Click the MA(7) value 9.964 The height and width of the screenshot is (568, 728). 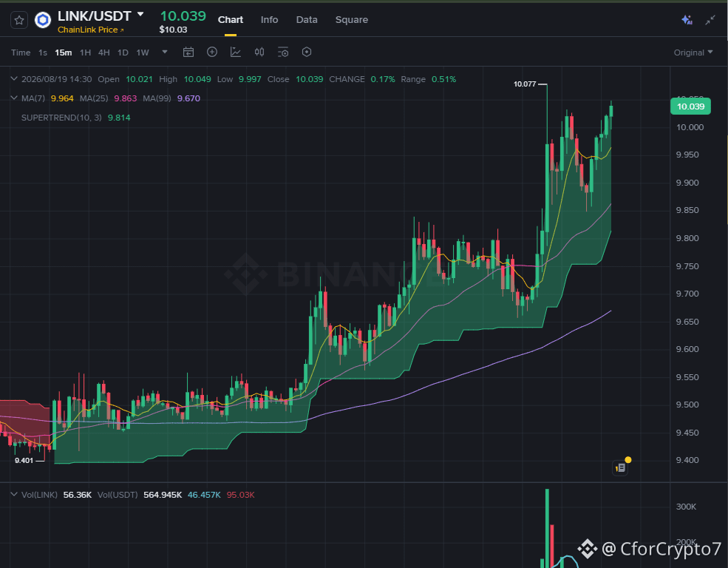[x=62, y=98]
